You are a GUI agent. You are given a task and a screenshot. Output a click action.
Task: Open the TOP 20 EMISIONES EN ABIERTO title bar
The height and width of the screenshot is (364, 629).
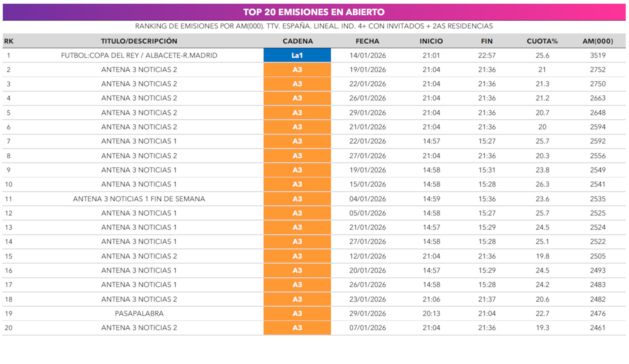(314, 11)
